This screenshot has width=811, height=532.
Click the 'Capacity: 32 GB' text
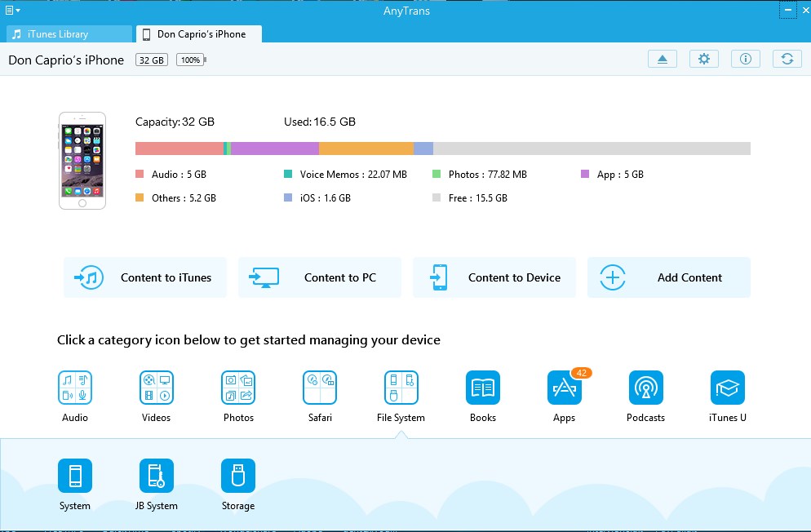tap(175, 122)
